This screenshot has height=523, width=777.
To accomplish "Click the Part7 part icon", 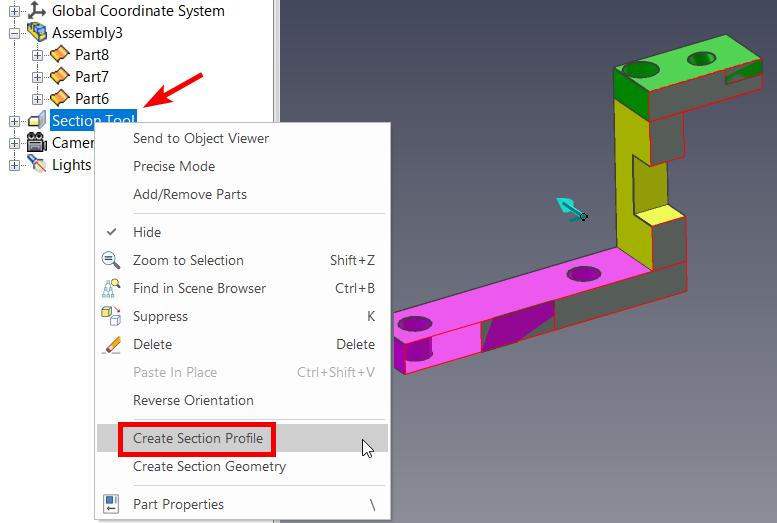I will [x=59, y=76].
